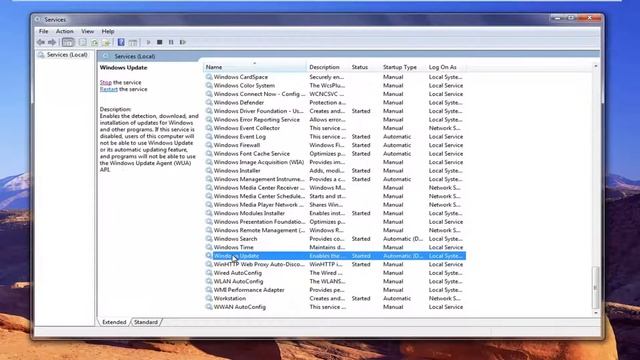The width and height of the screenshot is (640, 360).
Task: Select Windows Connect Now - Config service
Action: coord(335,94)
